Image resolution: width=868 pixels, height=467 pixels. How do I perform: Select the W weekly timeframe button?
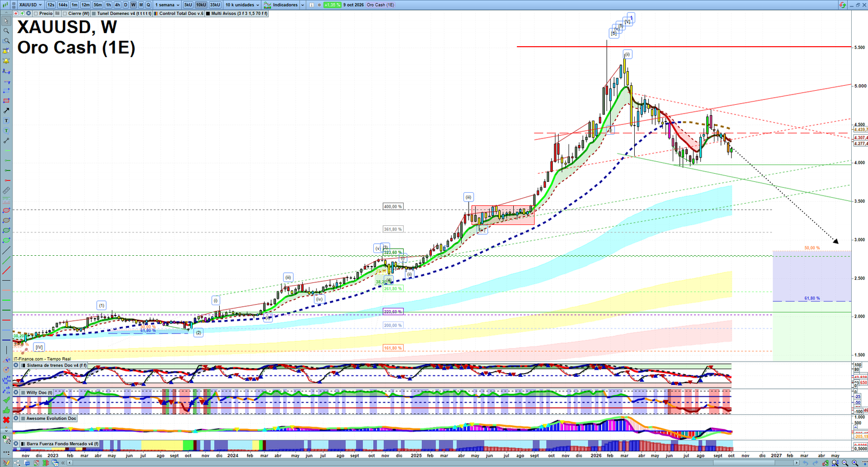point(133,5)
